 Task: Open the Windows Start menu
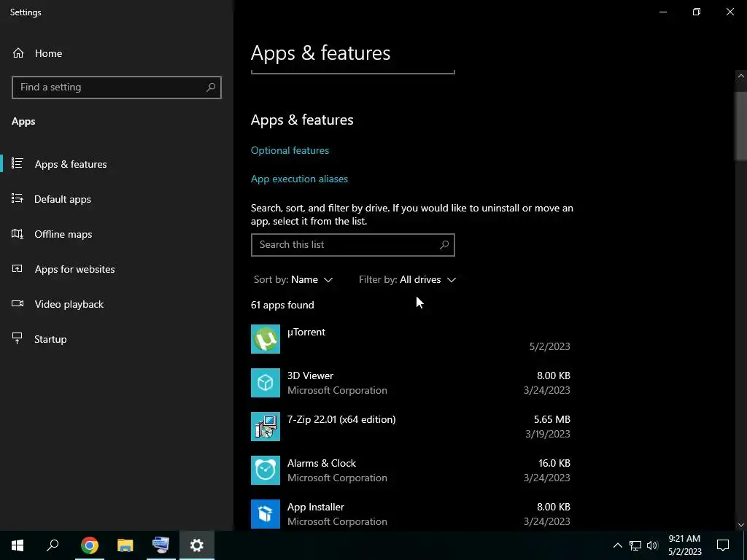(x=18, y=545)
